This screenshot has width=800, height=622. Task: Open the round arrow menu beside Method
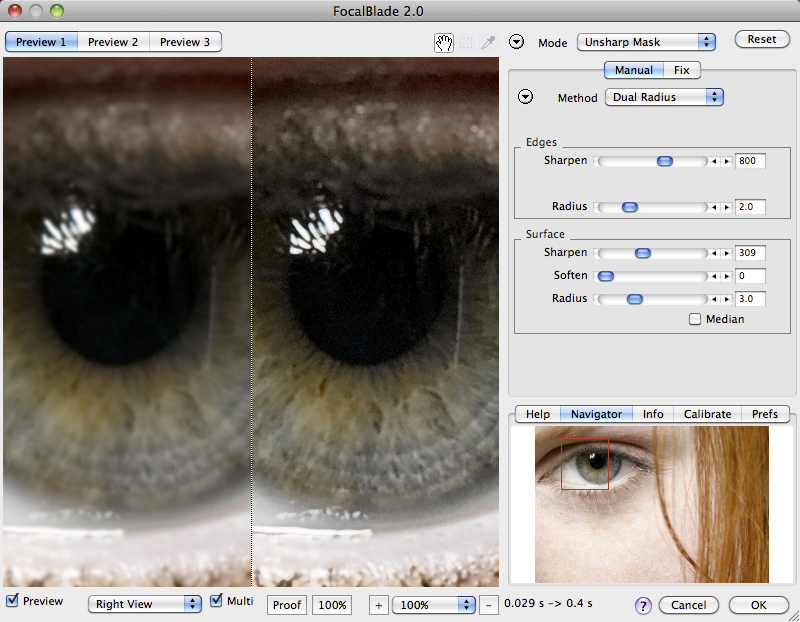click(526, 97)
